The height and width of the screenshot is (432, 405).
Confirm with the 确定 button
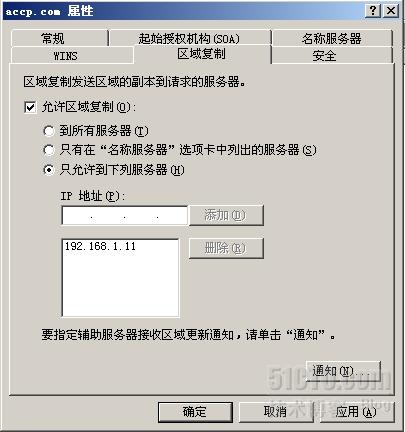pyautogui.click(x=195, y=412)
